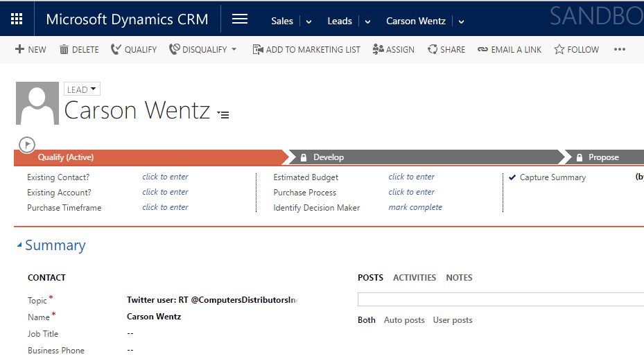
Task: Click the post entry text box
Action: pos(501,299)
